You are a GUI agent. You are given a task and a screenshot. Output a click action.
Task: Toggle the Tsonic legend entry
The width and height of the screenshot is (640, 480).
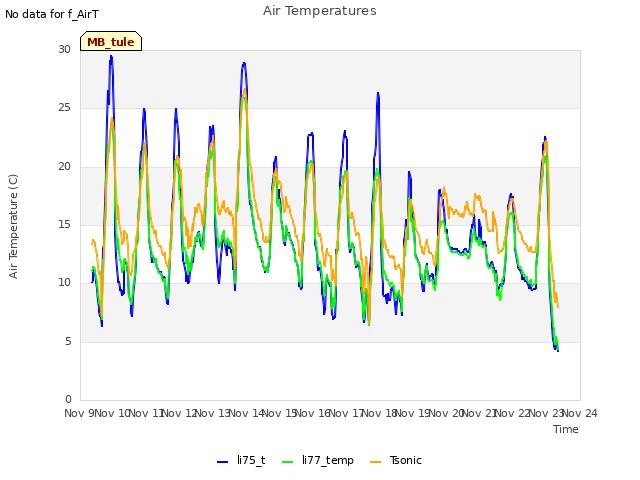[x=396, y=460]
